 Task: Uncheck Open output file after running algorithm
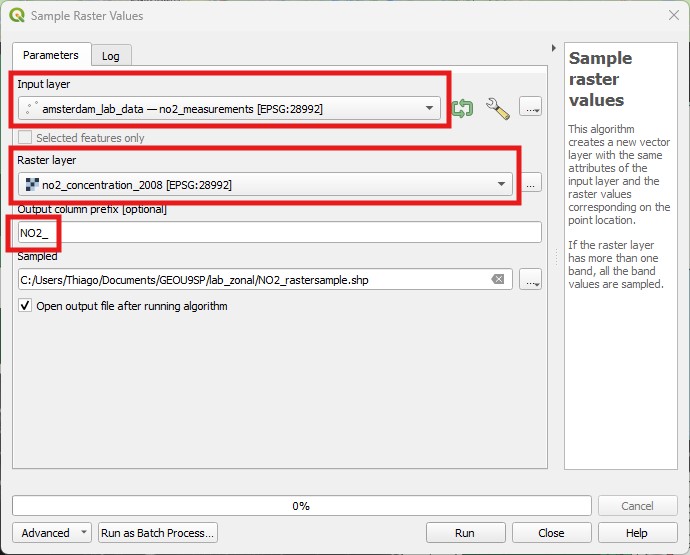click(25, 305)
